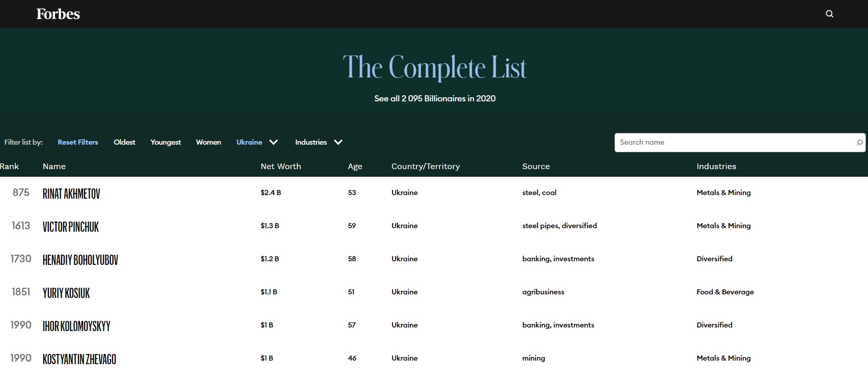Click 'See all 2 095 Billionaires in 2020' text
868x382 pixels.
(x=435, y=98)
